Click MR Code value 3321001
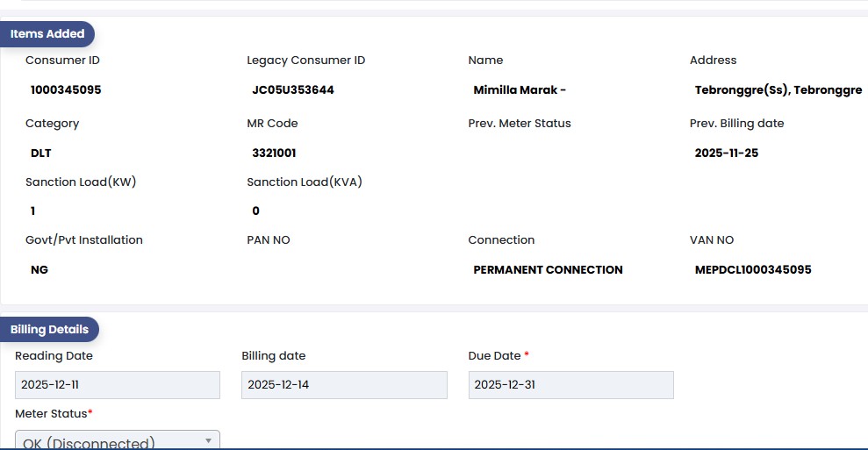 pos(274,154)
